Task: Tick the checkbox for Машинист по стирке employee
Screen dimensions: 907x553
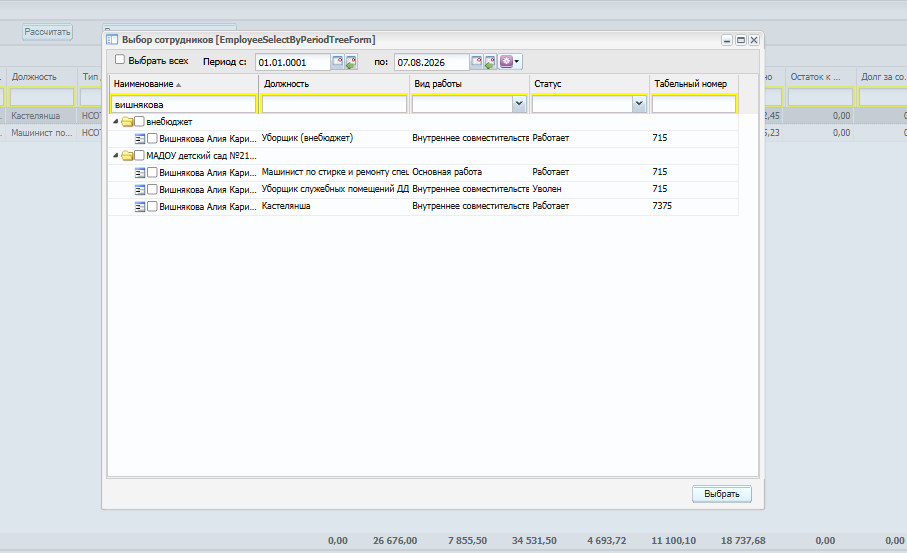Action: 152,172
